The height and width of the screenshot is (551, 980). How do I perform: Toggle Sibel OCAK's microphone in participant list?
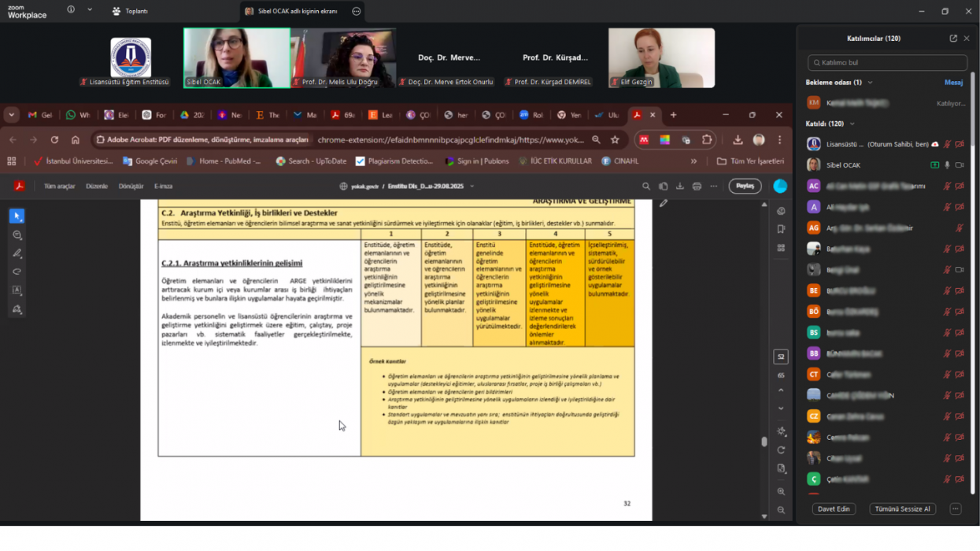(948, 165)
